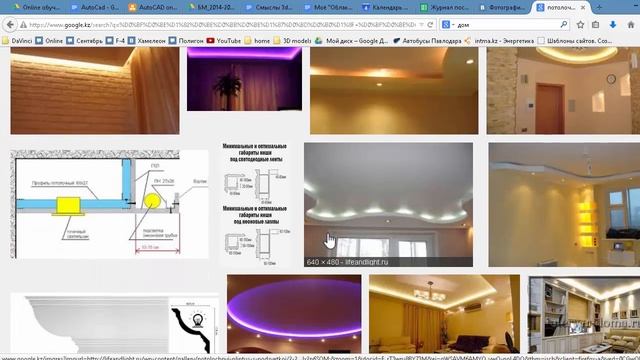The height and width of the screenshot is (360, 640).
Task: Open the living room with chandelier image
Action: pos(444,314)
